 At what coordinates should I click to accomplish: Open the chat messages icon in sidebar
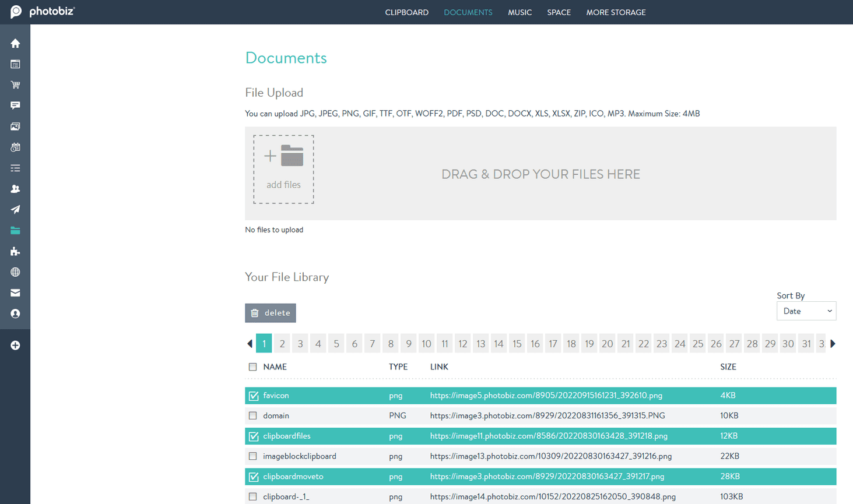click(15, 105)
